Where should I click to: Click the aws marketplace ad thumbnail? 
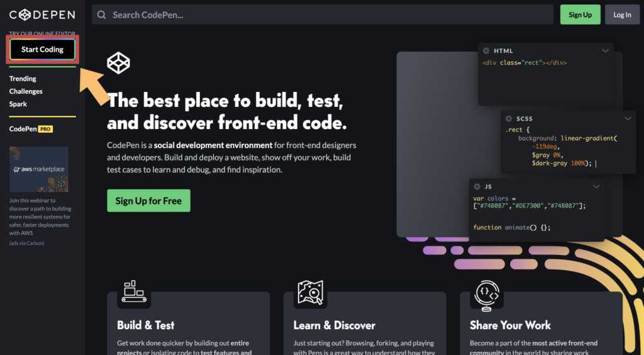click(39, 169)
